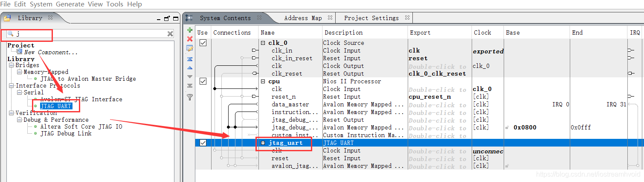Select the data_master row name

pos(290,104)
